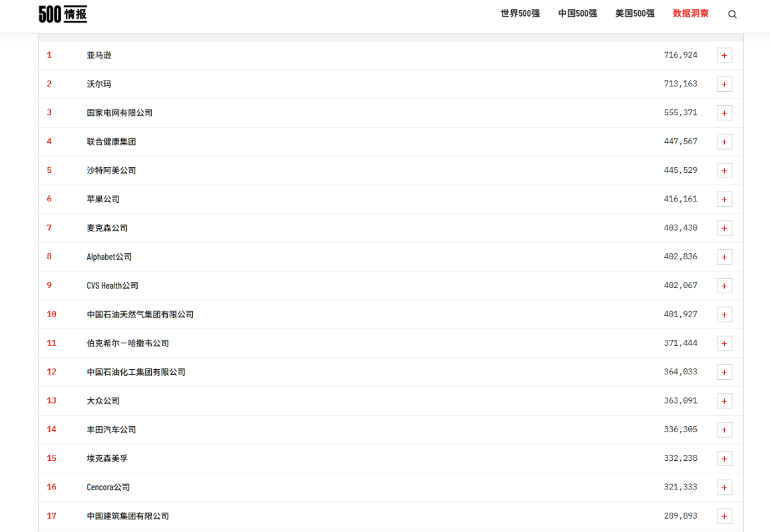
Task: Expand the 中国石油化工集团有限公司 row plus button
Action: 724,372
